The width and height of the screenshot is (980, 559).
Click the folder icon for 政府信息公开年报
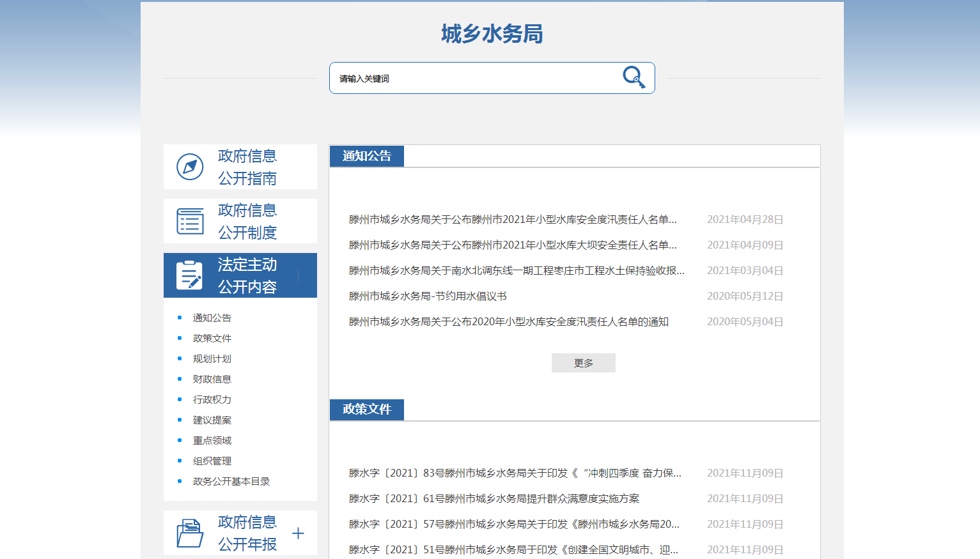(x=190, y=533)
